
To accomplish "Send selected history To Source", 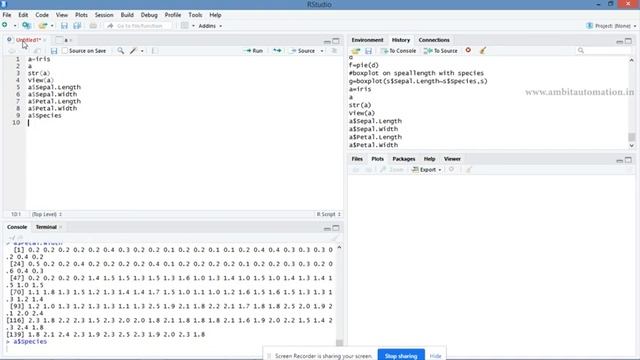I will pyautogui.click(x=440, y=51).
